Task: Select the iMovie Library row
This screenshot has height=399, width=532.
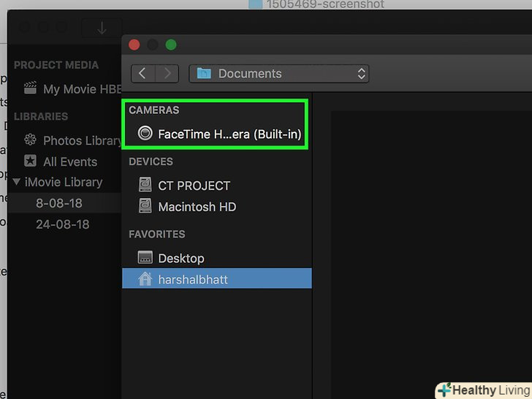Action: click(64, 182)
